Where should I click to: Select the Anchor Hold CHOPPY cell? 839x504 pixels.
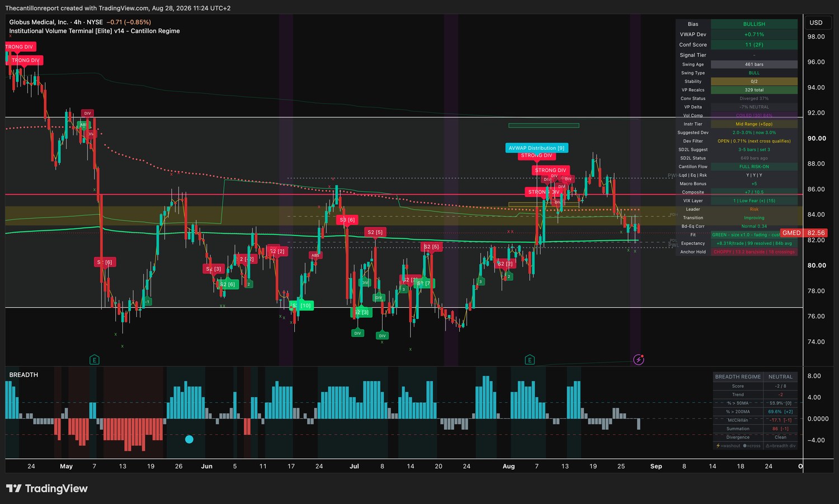(754, 252)
